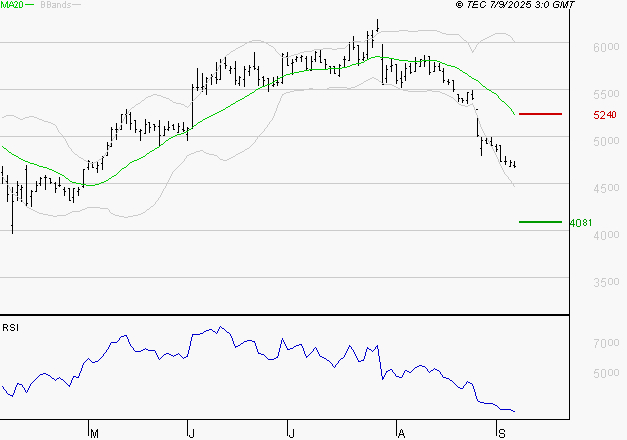
Task: Click the J month label just before A
Action: pos(291,433)
